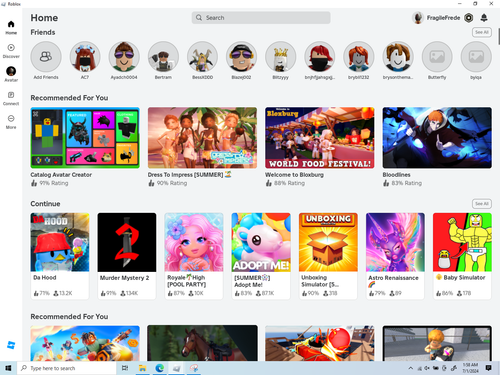Open the Action Center notification icon
The width and height of the screenshot is (500, 375).
click(489, 368)
